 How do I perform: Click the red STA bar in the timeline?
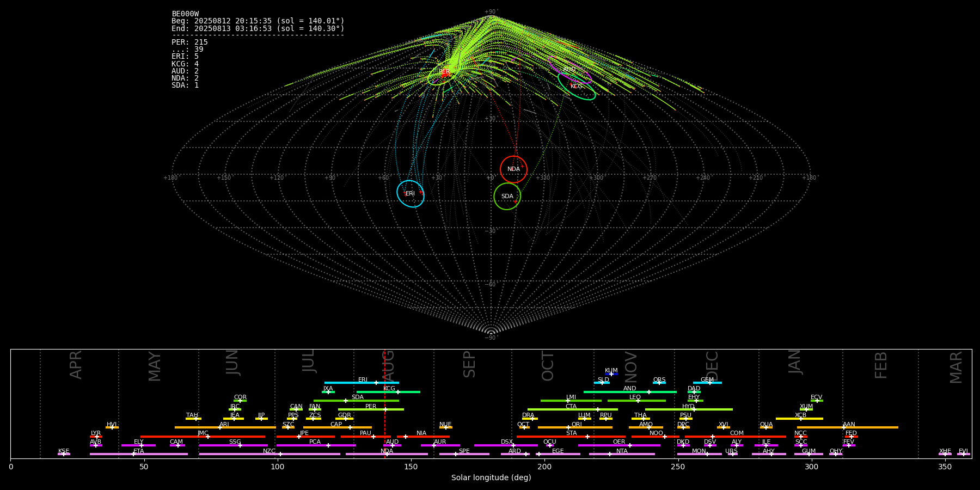click(571, 437)
